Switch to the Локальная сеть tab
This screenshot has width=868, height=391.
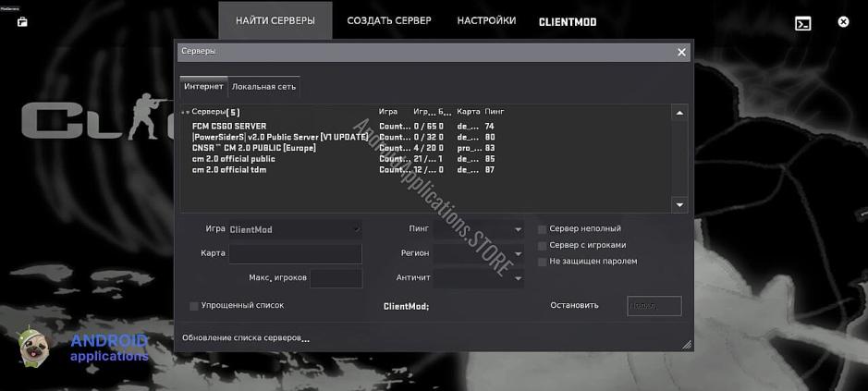tap(263, 86)
